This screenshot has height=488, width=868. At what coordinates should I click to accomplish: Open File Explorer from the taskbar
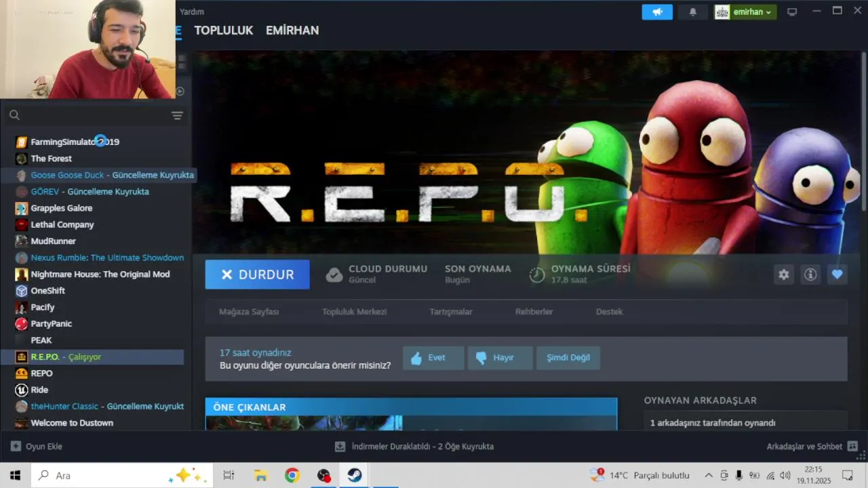pyautogui.click(x=260, y=475)
